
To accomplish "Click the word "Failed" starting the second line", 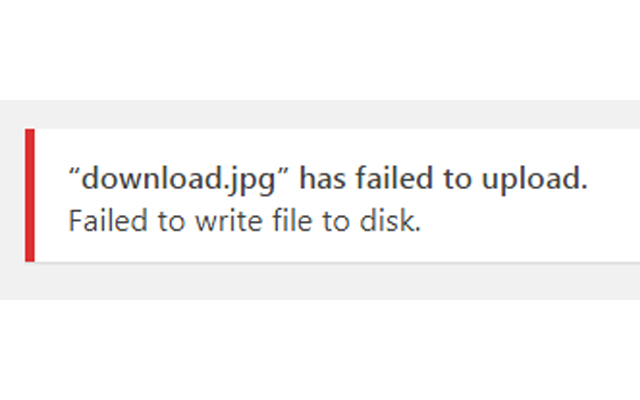I will (x=101, y=220).
